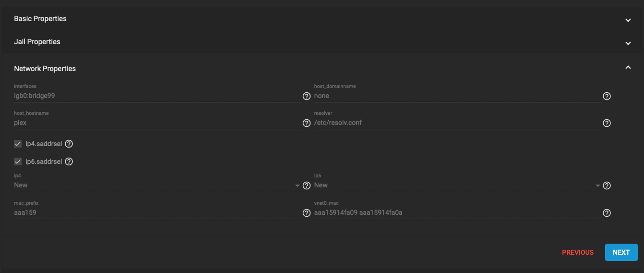
Task: Open help icon next to ip4.saddrsel
Action: click(69, 144)
